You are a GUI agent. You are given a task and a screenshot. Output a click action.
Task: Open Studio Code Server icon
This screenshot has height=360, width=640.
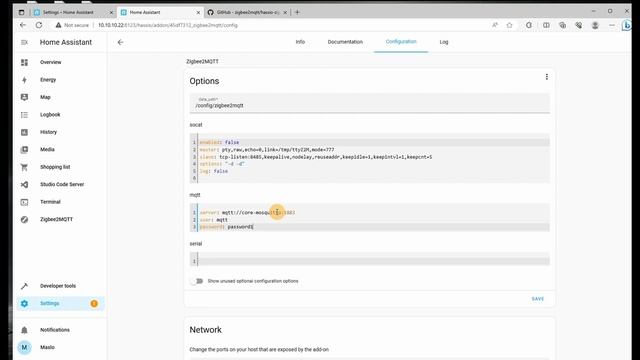click(x=24, y=184)
